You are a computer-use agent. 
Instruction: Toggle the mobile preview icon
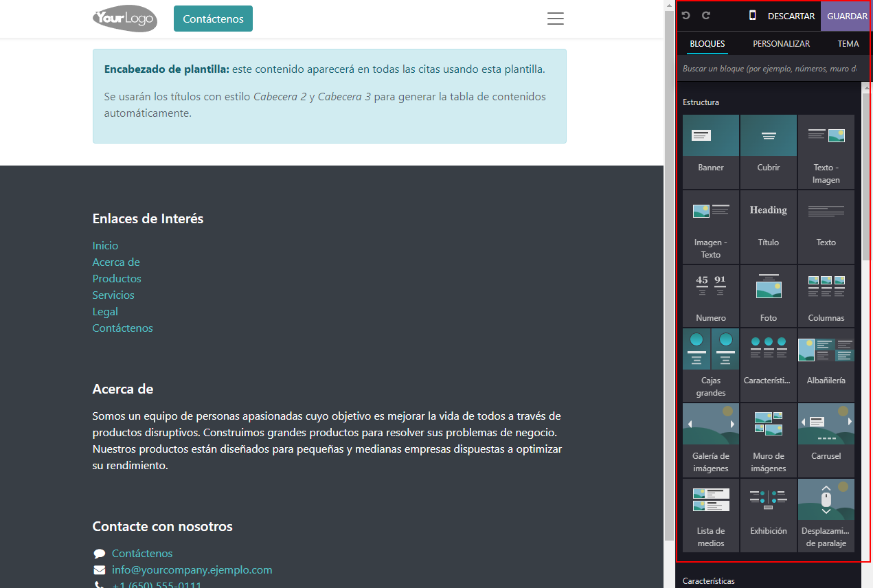coord(751,15)
